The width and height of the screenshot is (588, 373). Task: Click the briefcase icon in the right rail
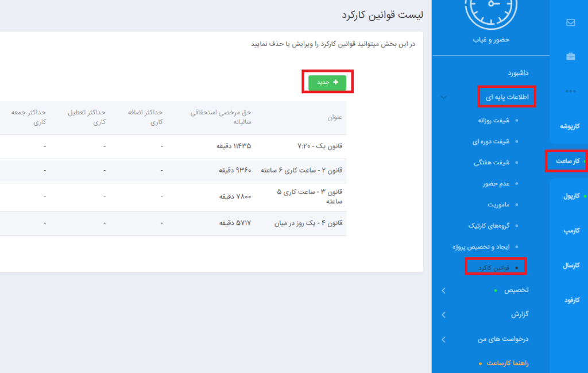570,56
